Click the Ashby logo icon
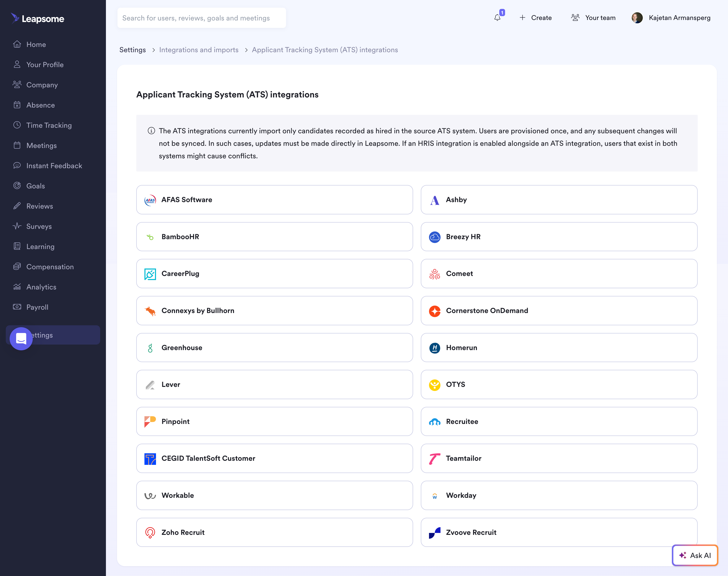 pos(435,200)
